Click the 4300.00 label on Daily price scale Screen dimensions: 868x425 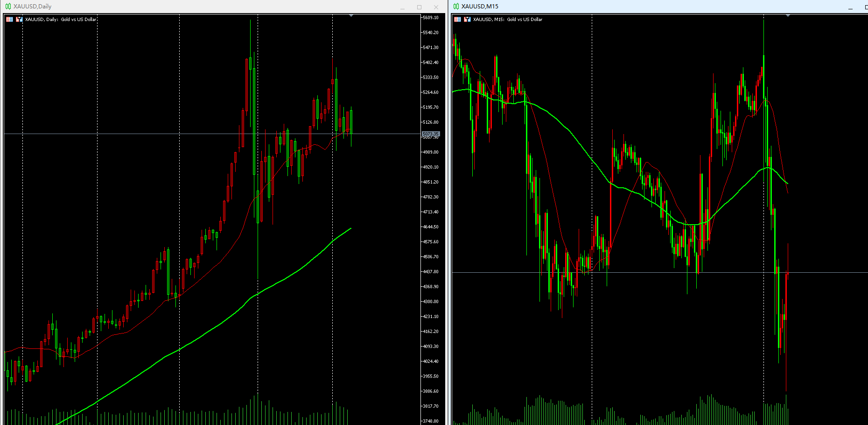click(x=430, y=302)
